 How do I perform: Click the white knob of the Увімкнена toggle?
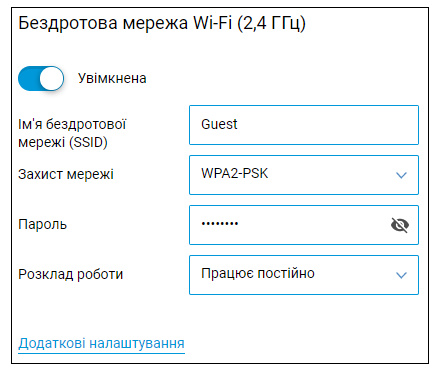point(52,79)
